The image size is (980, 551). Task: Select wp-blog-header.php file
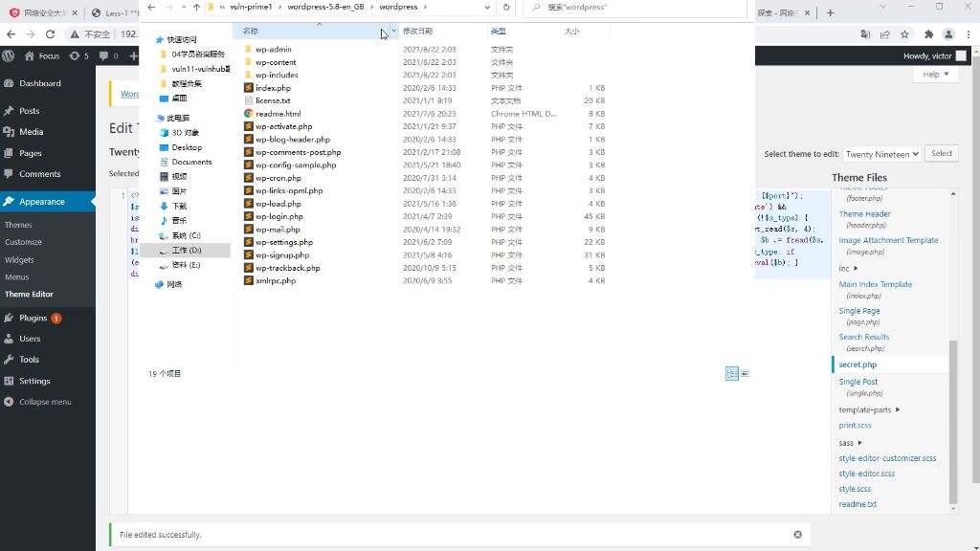pos(293,140)
